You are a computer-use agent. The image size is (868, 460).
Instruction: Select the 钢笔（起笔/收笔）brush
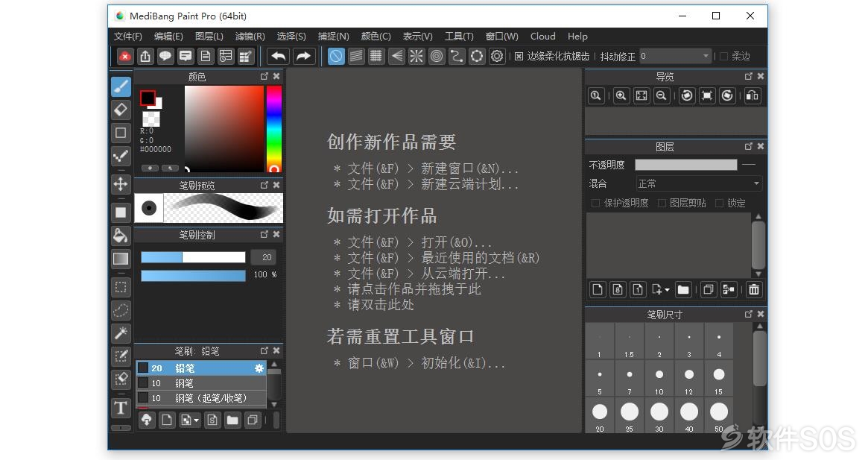pos(201,398)
